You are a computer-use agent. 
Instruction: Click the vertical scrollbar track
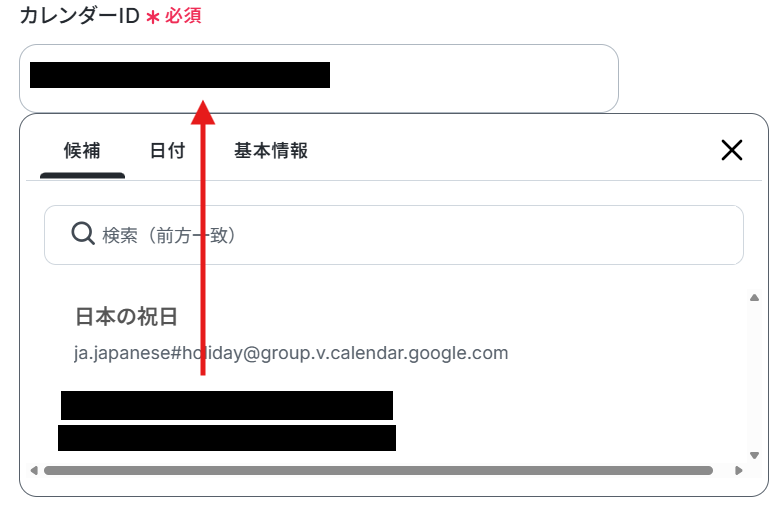[754, 376]
